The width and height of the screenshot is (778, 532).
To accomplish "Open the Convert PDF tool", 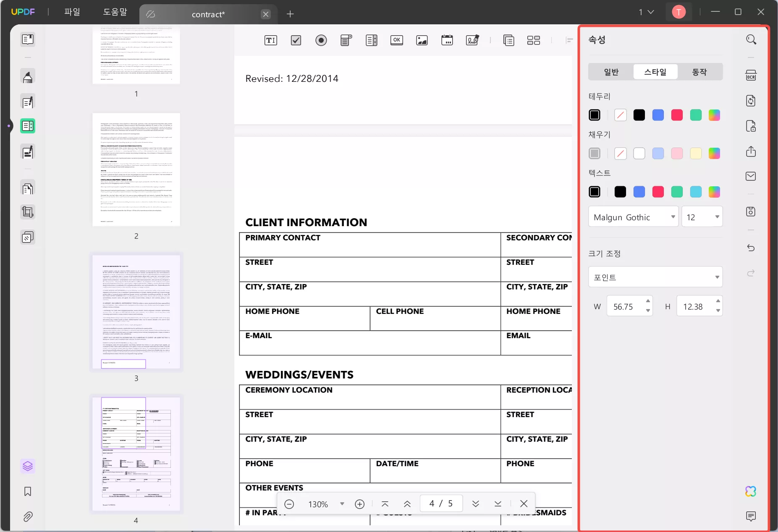I will 751,101.
